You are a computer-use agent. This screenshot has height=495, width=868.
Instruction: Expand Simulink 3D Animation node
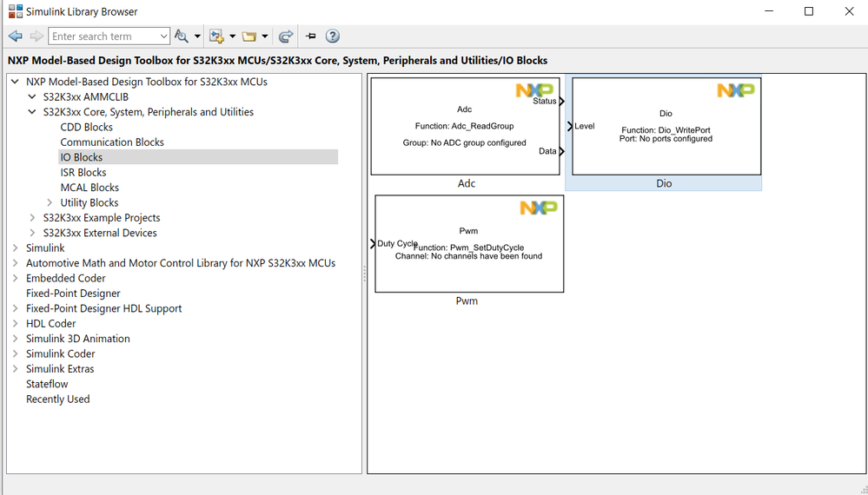(15, 339)
